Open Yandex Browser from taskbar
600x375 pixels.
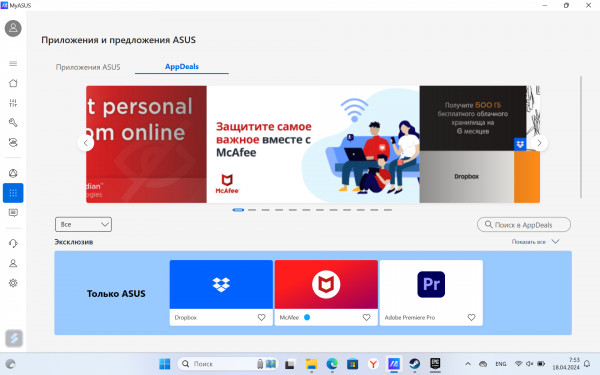[373, 364]
